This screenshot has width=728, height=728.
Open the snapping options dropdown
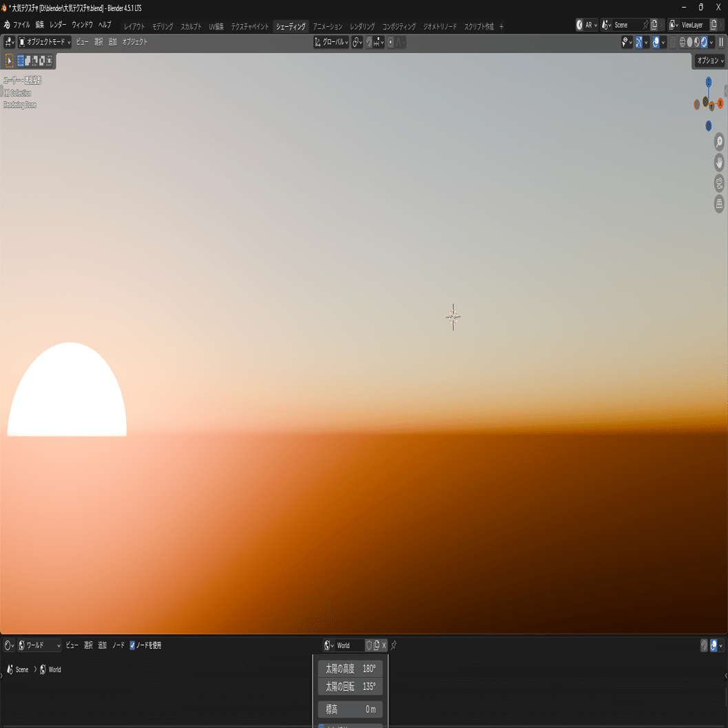tap(379, 43)
